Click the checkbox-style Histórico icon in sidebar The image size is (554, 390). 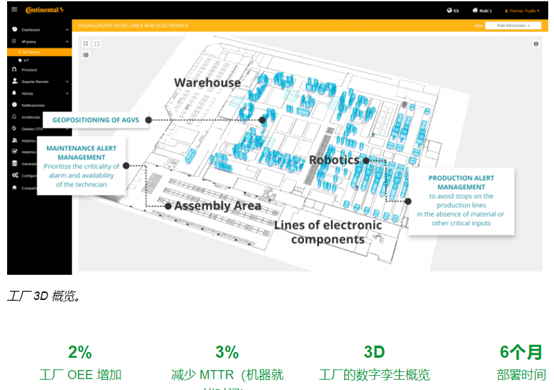click(14, 152)
